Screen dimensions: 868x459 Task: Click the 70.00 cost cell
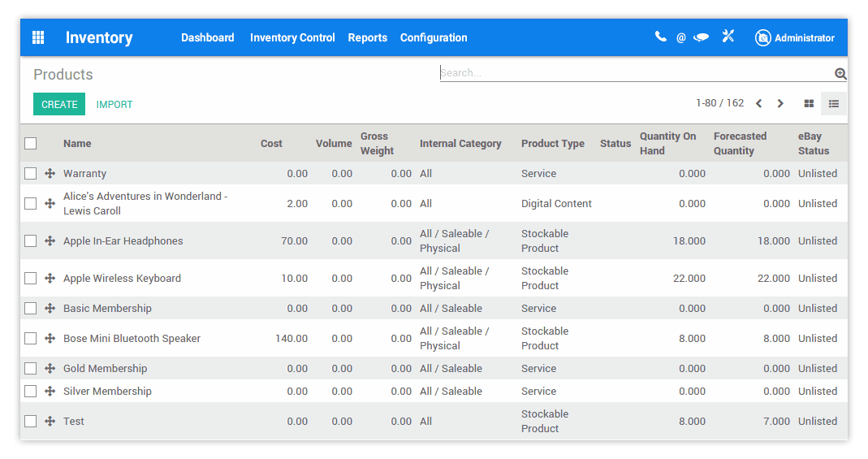point(294,240)
